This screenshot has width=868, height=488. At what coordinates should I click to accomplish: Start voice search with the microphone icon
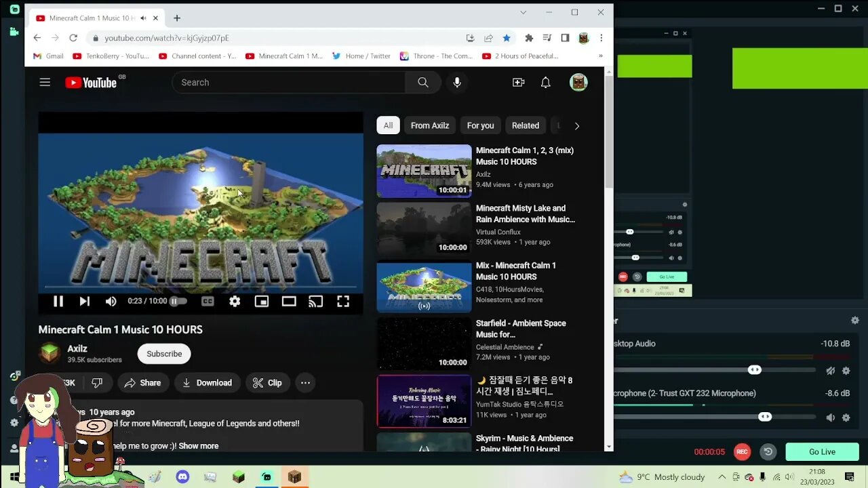pos(457,82)
